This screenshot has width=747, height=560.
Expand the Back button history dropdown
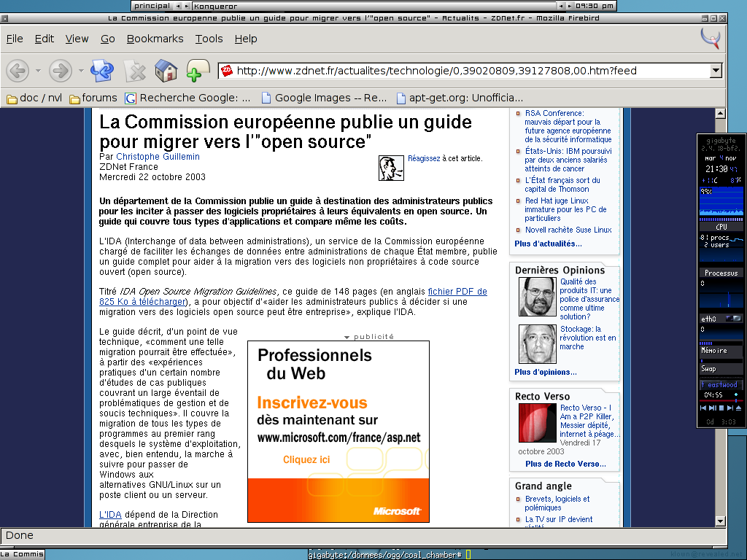38,71
